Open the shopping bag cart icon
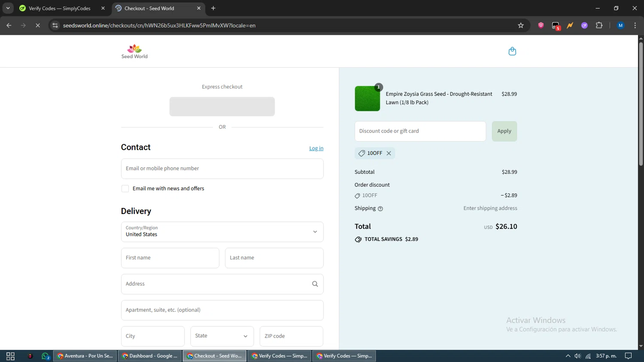This screenshot has height=362, width=644. [x=512, y=51]
